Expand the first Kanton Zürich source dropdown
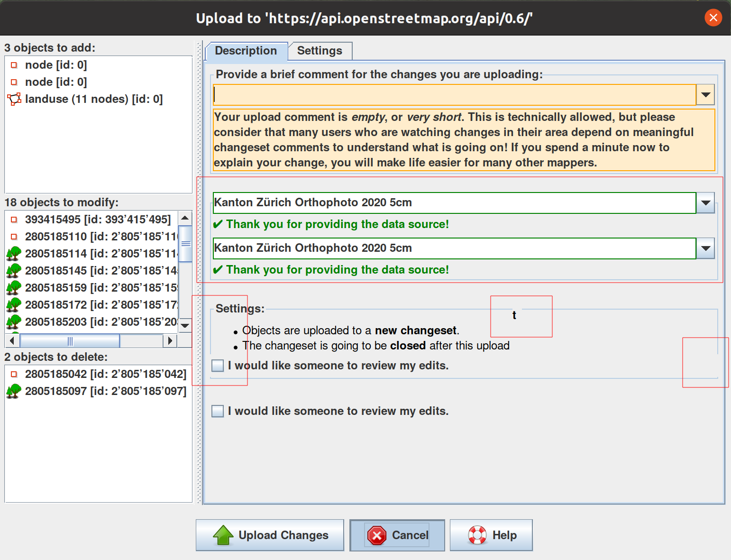Screen dimensions: 731x560 (705, 203)
